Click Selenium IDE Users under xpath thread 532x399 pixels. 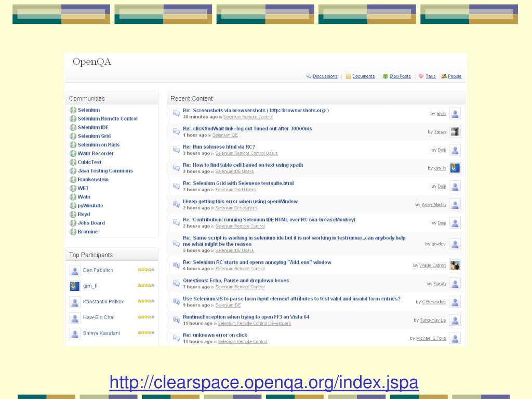(x=234, y=171)
